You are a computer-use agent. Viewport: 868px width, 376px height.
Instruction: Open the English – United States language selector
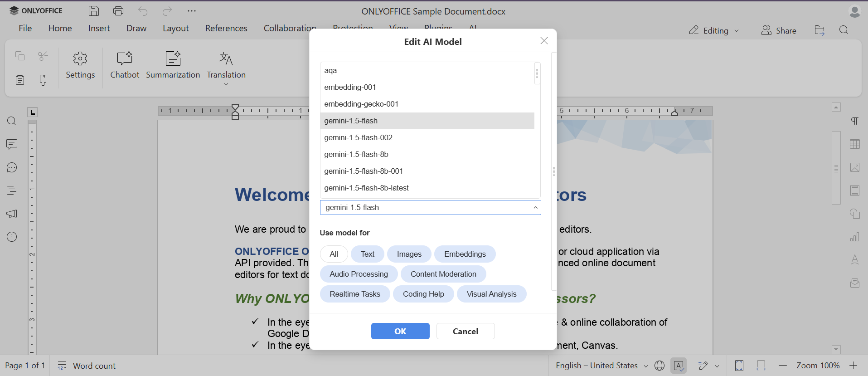click(601, 366)
